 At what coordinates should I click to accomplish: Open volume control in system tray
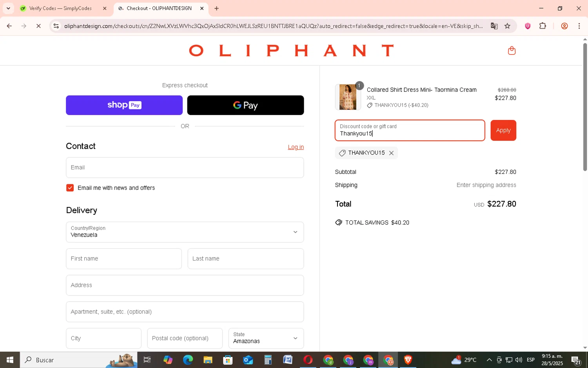pos(519,360)
